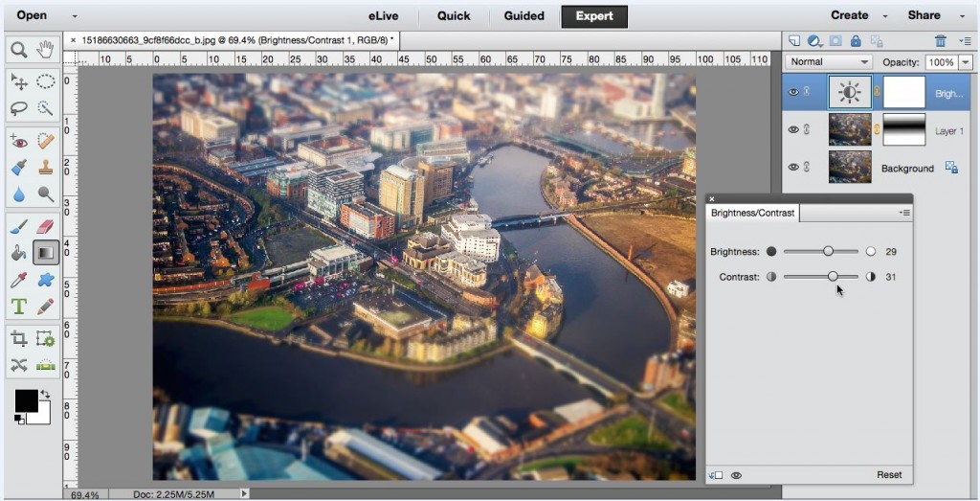980x501 pixels.
Task: Click the Open button
Action: (32, 15)
